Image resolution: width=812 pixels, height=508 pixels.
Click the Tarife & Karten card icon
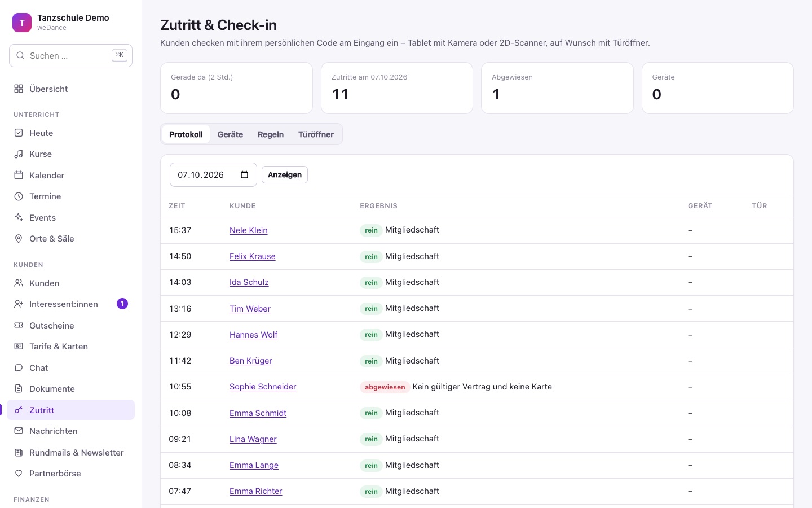coord(19,346)
